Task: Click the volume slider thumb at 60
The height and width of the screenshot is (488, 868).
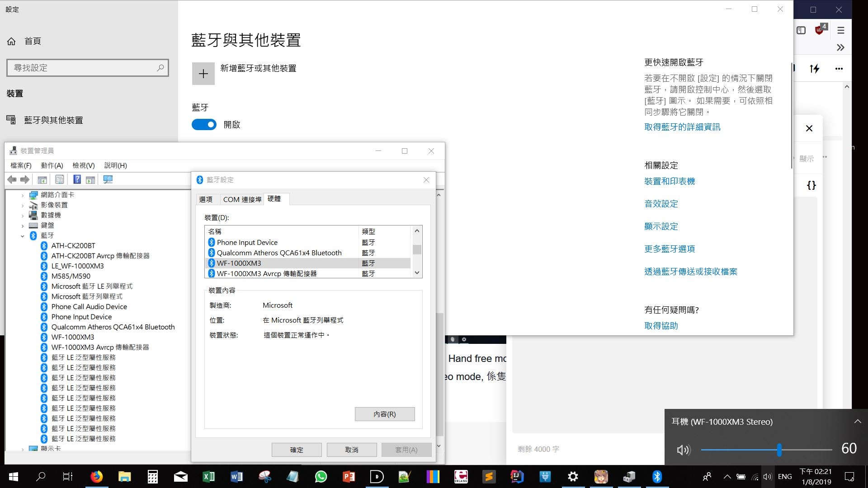Action: pyautogui.click(x=779, y=450)
